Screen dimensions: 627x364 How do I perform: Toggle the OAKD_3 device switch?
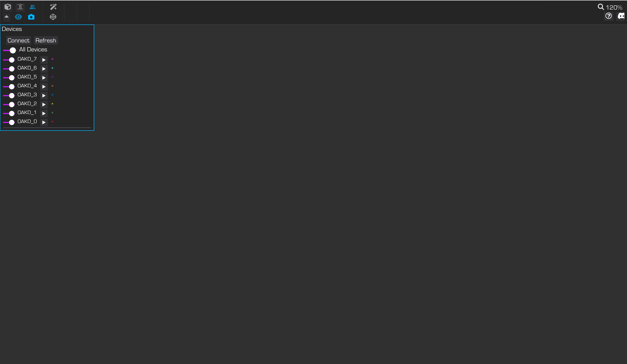tap(9, 96)
